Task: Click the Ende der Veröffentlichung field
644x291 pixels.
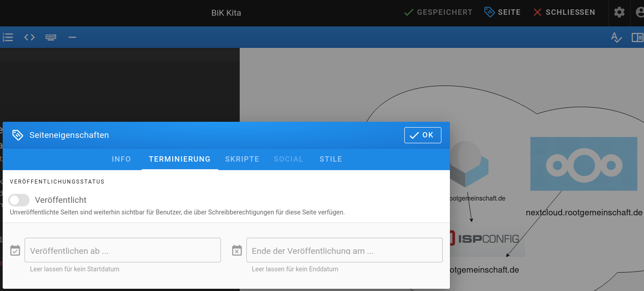Action: 344,250
